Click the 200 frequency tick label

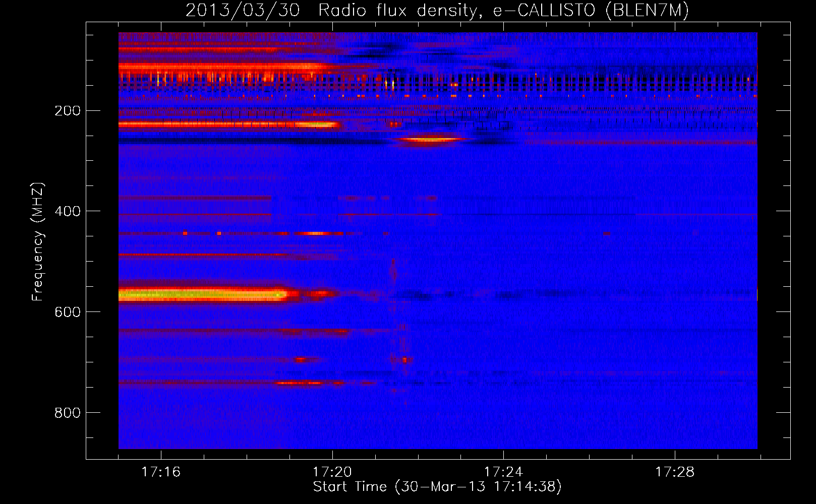point(68,110)
